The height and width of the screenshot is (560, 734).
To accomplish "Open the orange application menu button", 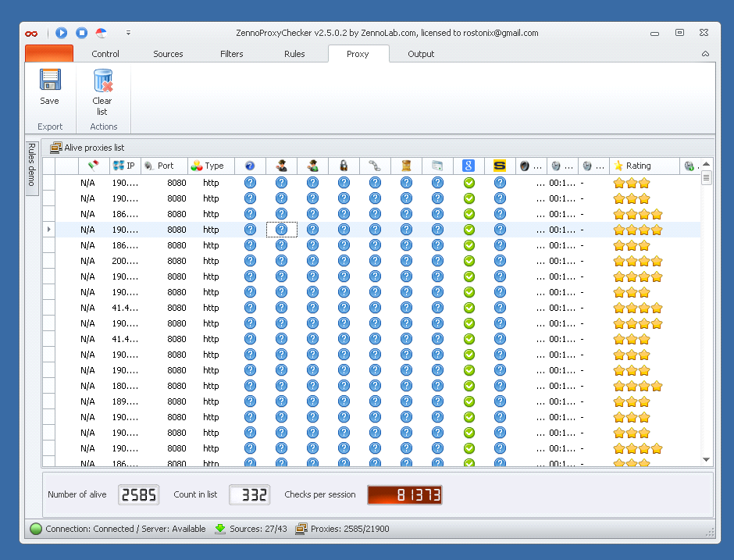I will click(49, 53).
